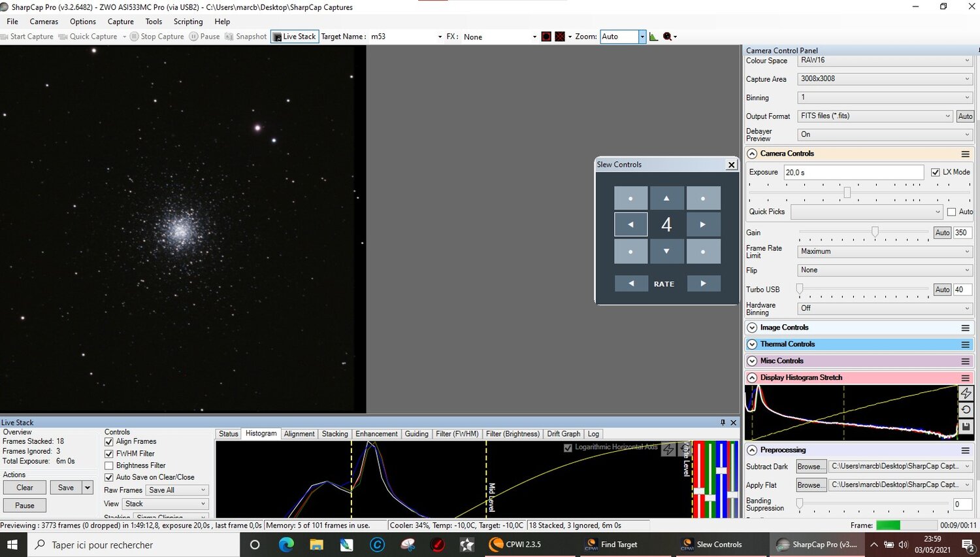Image resolution: width=980 pixels, height=557 pixels.
Task: Click the slew right arrow button
Action: click(703, 224)
